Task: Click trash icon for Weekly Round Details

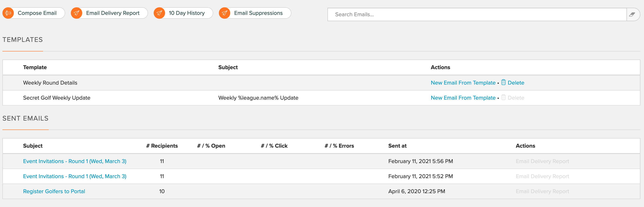Action: point(503,82)
